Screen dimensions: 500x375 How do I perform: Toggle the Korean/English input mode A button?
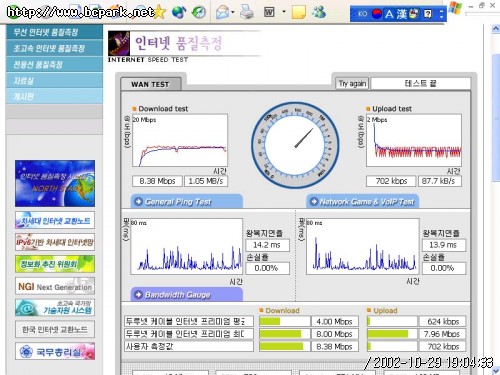click(x=389, y=14)
